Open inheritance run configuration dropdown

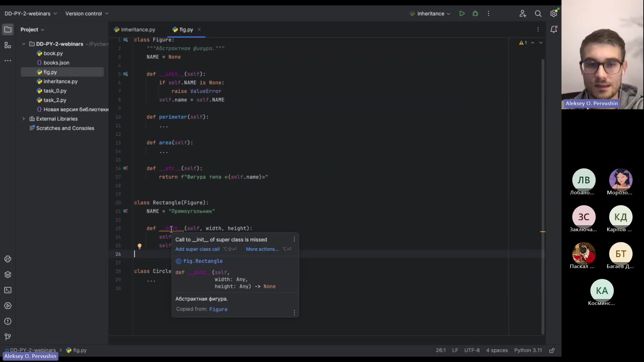[x=430, y=14]
